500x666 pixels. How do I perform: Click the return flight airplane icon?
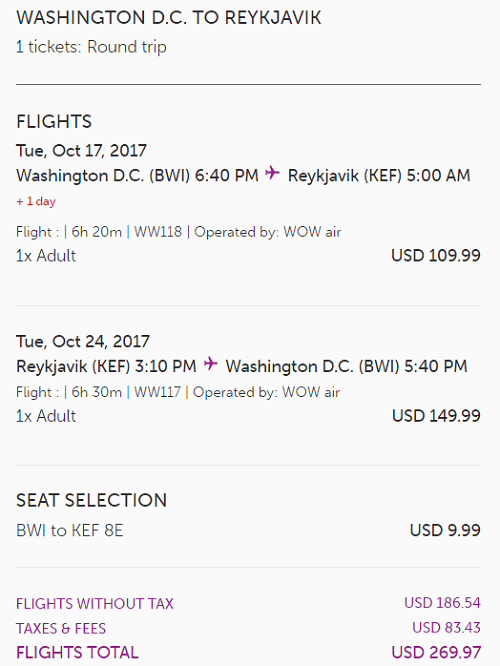click(x=210, y=364)
